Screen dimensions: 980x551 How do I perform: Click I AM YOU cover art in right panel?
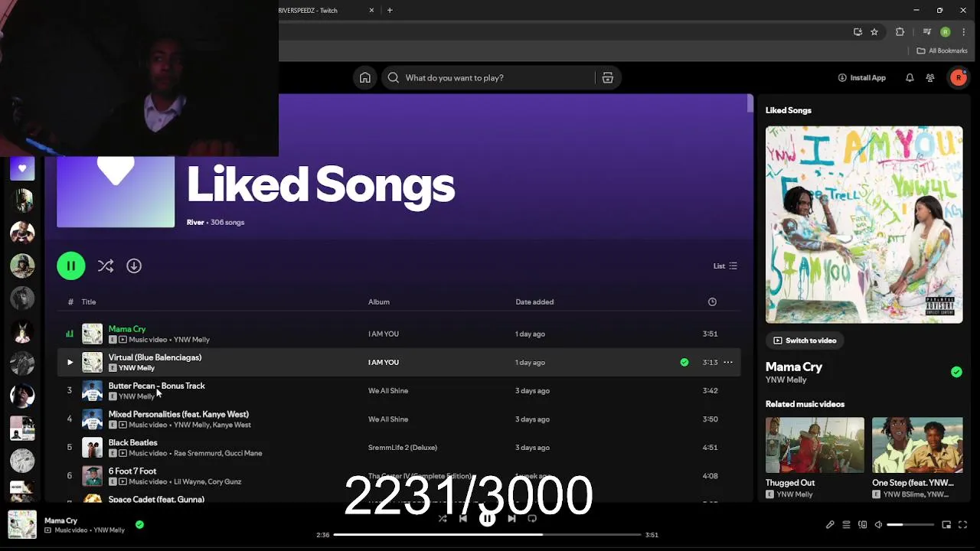864,224
